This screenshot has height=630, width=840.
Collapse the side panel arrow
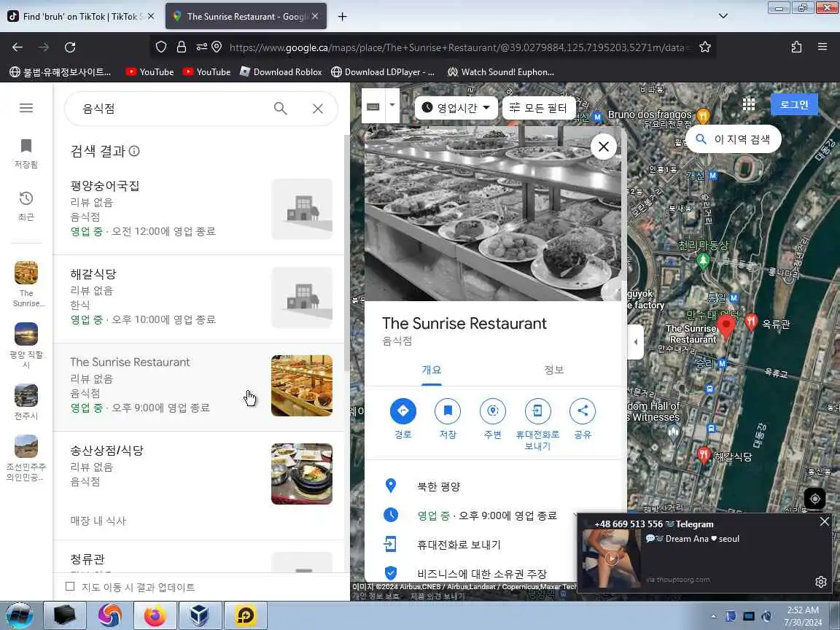click(635, 342)
